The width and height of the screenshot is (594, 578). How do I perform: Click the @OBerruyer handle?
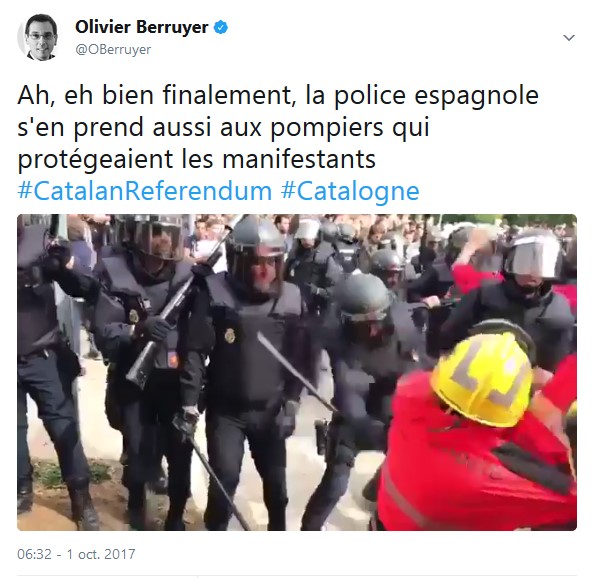[113, 50]
